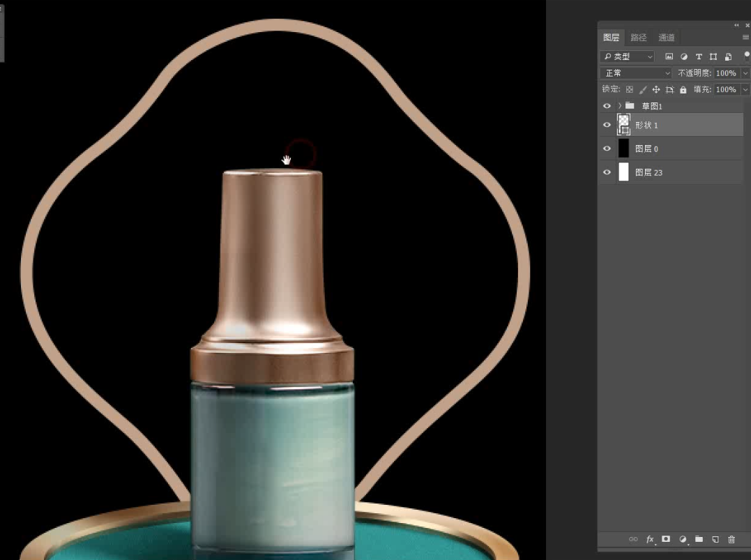Hide the 图层 23 layer

coord(607,172)
